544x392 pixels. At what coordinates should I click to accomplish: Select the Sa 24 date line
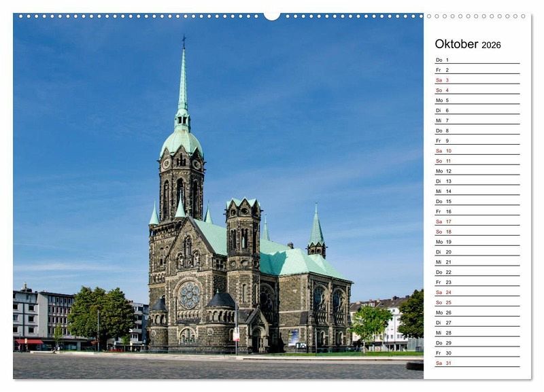tap(476, 292)
